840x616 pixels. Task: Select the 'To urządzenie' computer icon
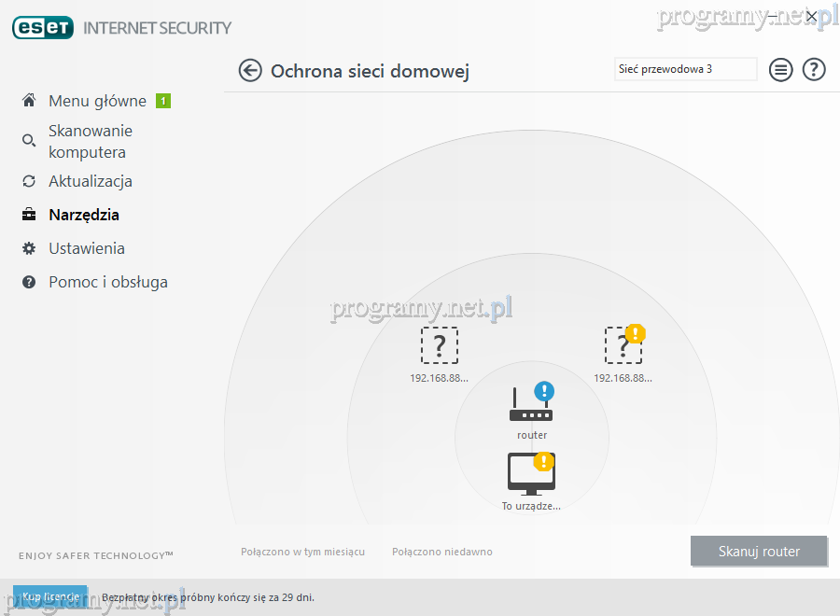531,473
